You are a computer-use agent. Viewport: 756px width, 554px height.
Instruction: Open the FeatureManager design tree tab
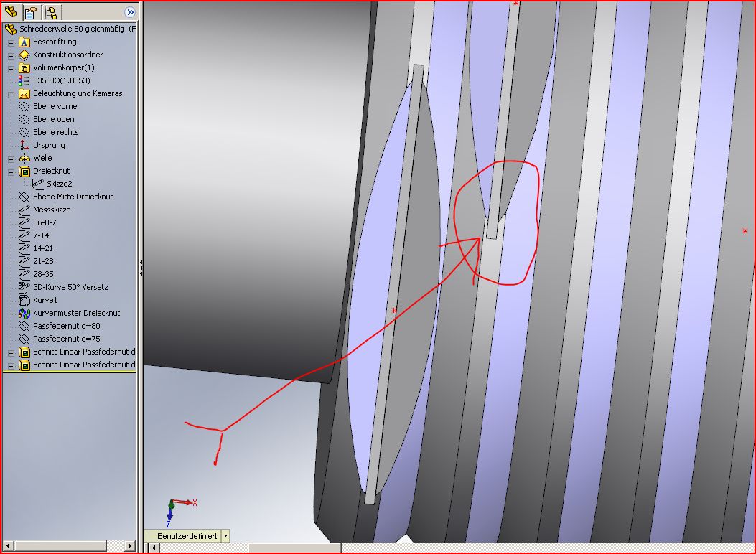click(11, 11)
